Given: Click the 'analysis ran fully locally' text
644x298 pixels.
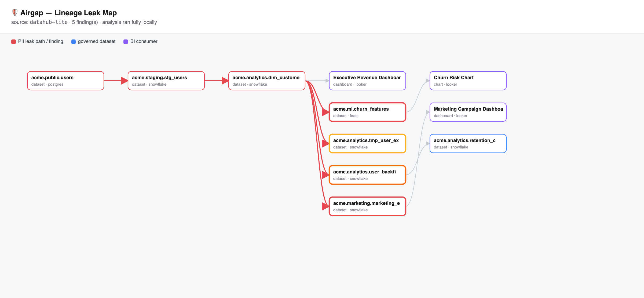Looking at the screenshot, I should (130, 22).
